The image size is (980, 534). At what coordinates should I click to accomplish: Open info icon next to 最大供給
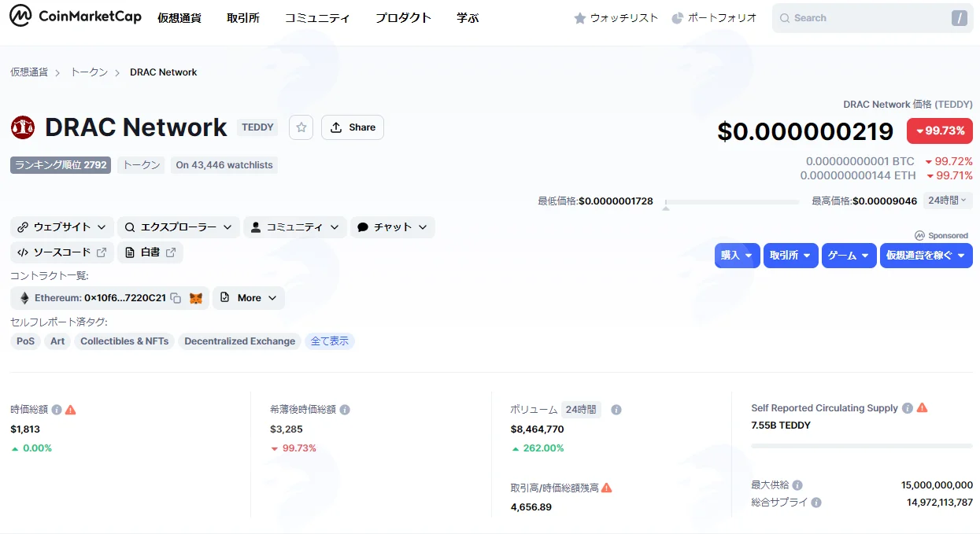pyautogui.click(x=797, y=485)
